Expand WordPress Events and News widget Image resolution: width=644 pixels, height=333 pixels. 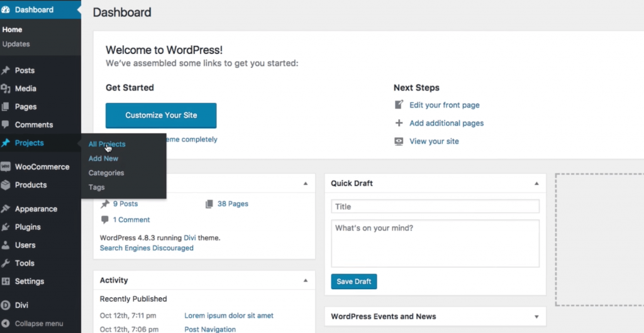(x=536, y=317)
